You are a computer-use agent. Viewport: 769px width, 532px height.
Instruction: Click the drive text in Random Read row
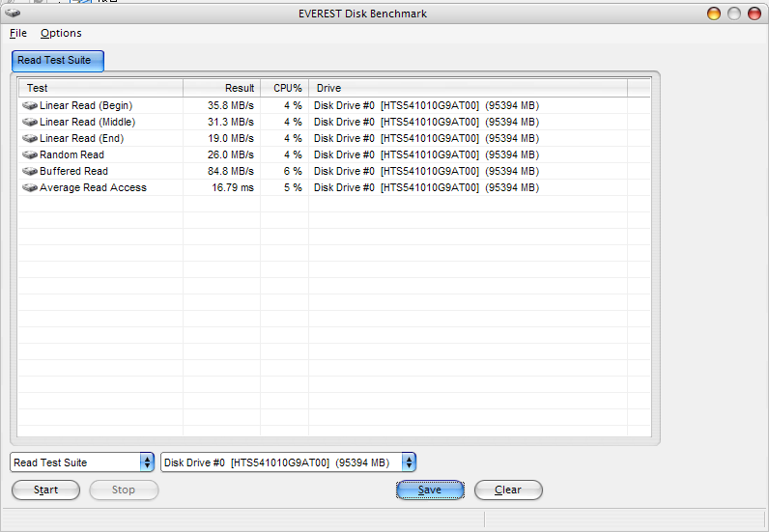pyautogui.click(x=426, y=154)
